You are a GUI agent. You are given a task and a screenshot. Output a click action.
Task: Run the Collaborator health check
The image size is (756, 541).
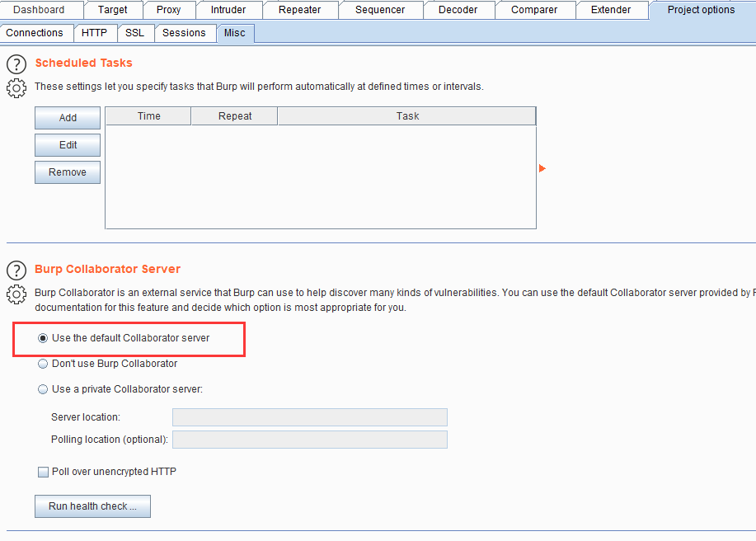92,506
